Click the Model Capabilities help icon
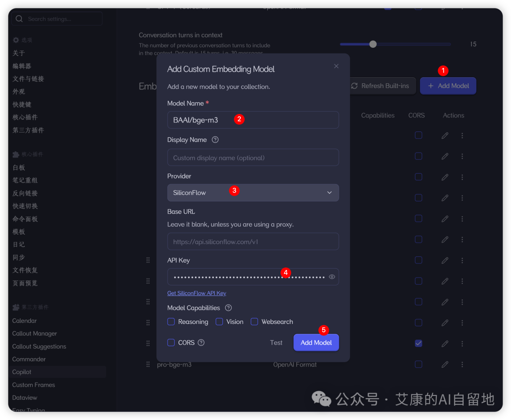 click(x=229, y=308)
